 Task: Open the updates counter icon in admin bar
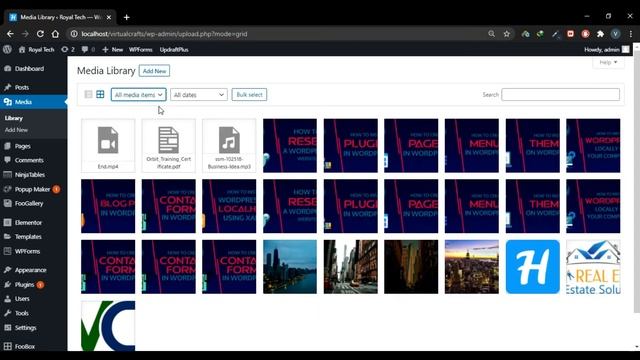(x=68, y=49)
